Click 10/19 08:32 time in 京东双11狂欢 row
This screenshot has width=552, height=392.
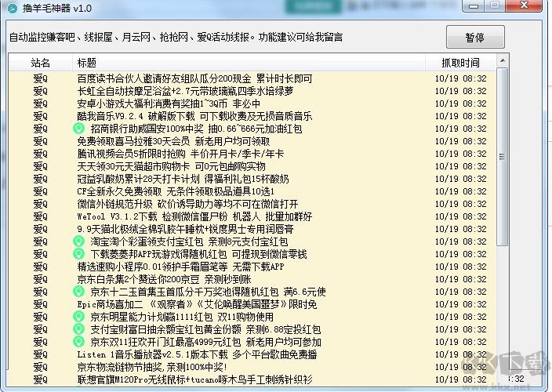[x=461, y=342]
